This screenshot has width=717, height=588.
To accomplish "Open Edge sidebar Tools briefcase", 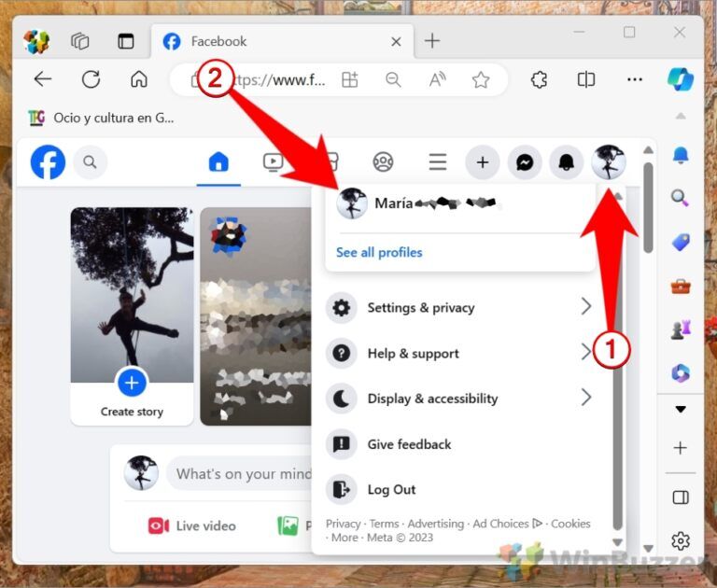I will [681, 287].
